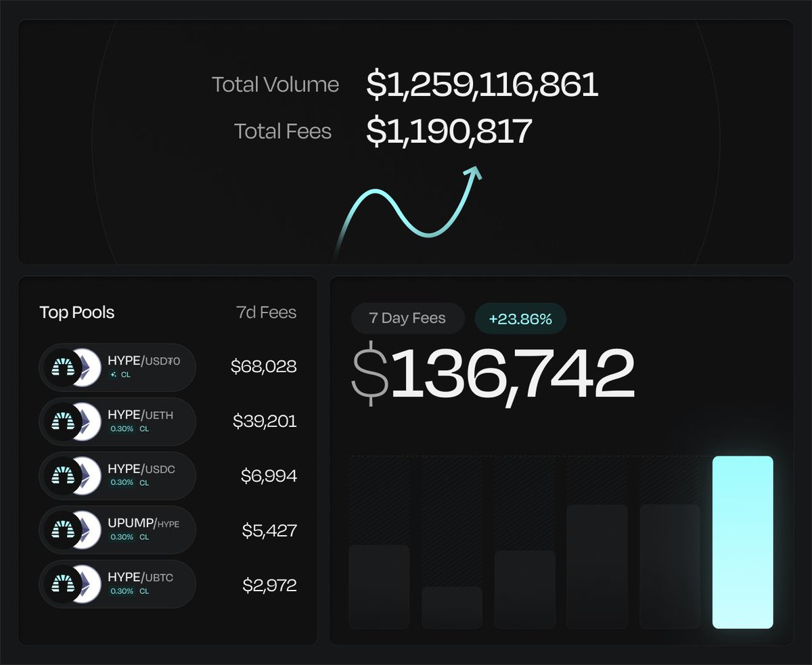
Task: Open the UPUMP/HYPE pool name
Action: pyautogui.click(x=143, y=524)
